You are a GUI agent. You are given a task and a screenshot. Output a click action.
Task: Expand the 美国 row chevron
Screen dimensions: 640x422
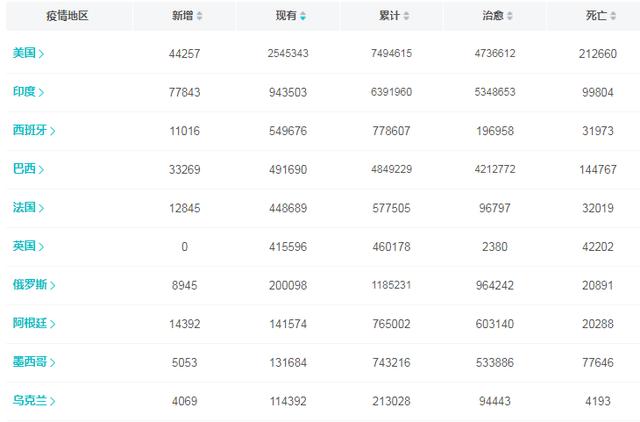pos(41,53)
